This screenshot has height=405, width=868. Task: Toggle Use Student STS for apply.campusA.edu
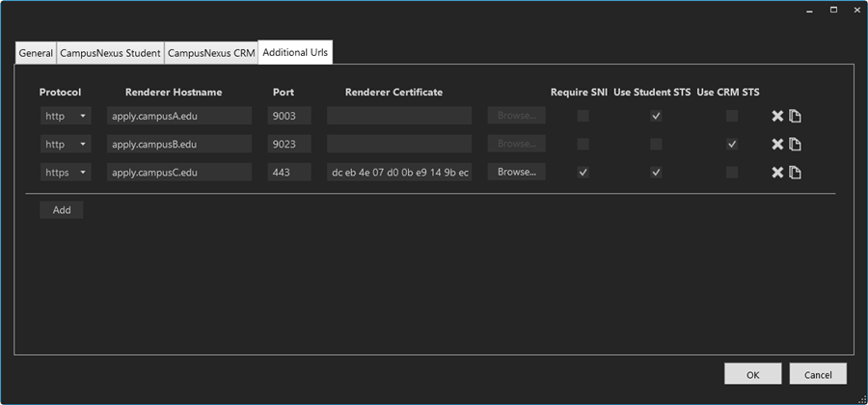pos(656,116)
